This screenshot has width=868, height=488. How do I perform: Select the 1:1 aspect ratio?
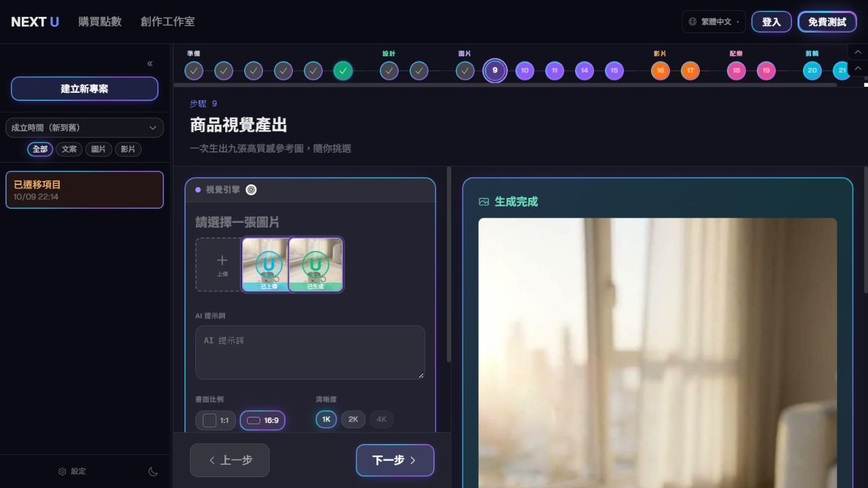[216, 420]
